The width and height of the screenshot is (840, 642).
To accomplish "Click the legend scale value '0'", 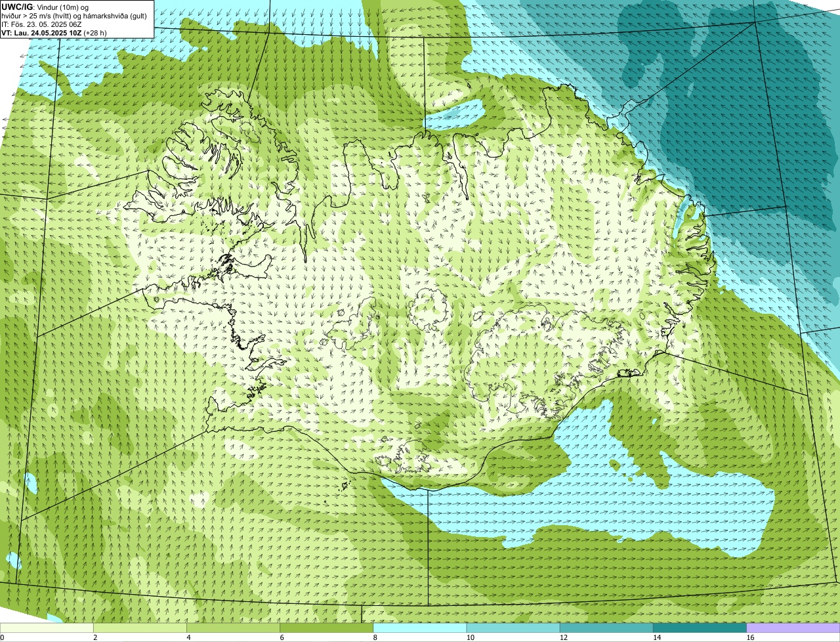I will pos(2,637).
